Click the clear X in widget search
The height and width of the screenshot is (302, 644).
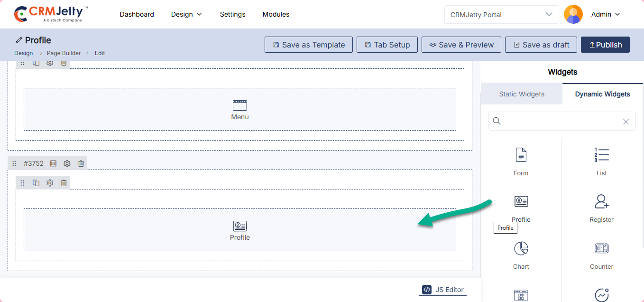[x=626, y=122]
